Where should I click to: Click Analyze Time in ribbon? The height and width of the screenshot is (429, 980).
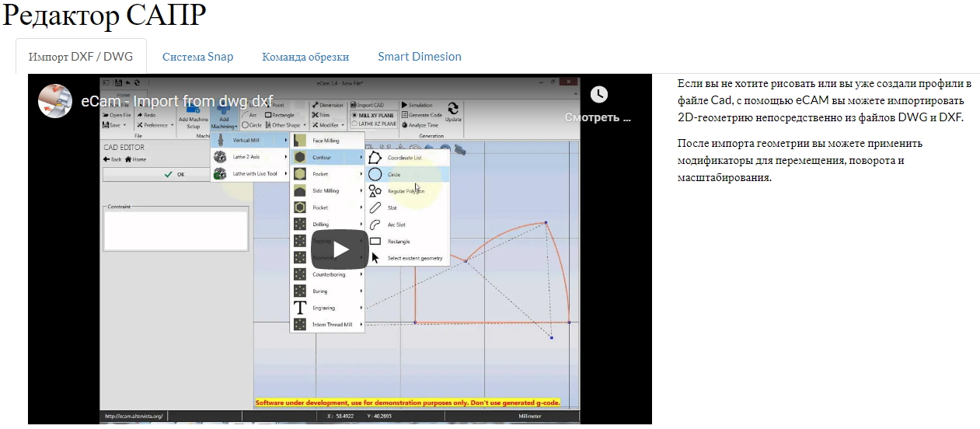click(420, 125)
